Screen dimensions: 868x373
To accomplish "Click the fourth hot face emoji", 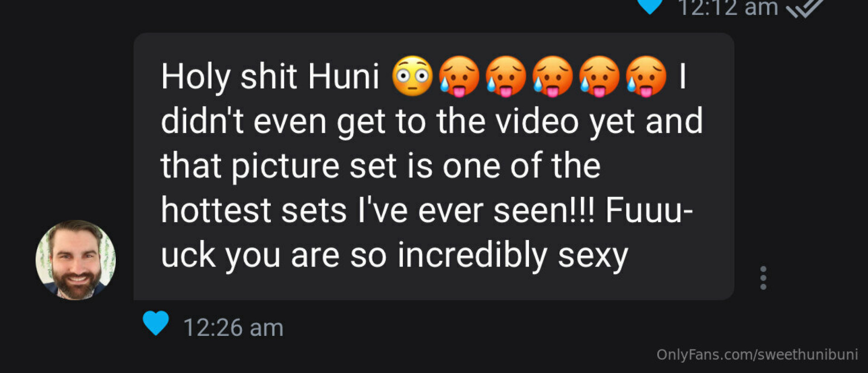I will coord(599,76).
